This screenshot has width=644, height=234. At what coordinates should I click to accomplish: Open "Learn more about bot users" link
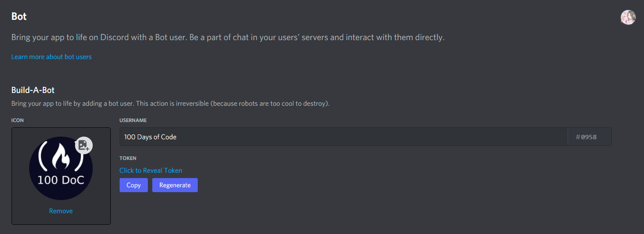pos(51,57)
